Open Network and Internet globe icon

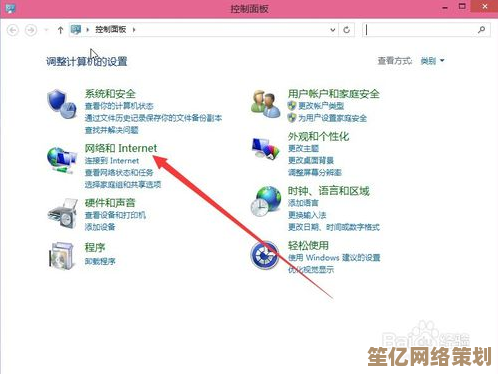(62, 160)
